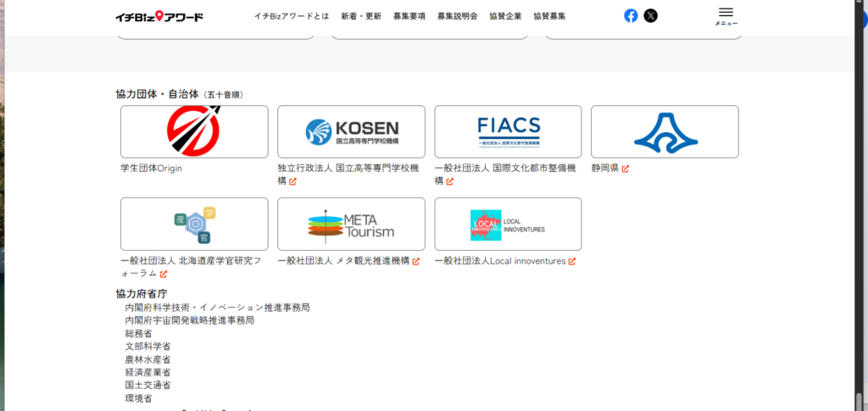868x411 pixels.
Task: Open the 独立行政法人 国立高等専門学校機構 link
Action: (348, 175)
